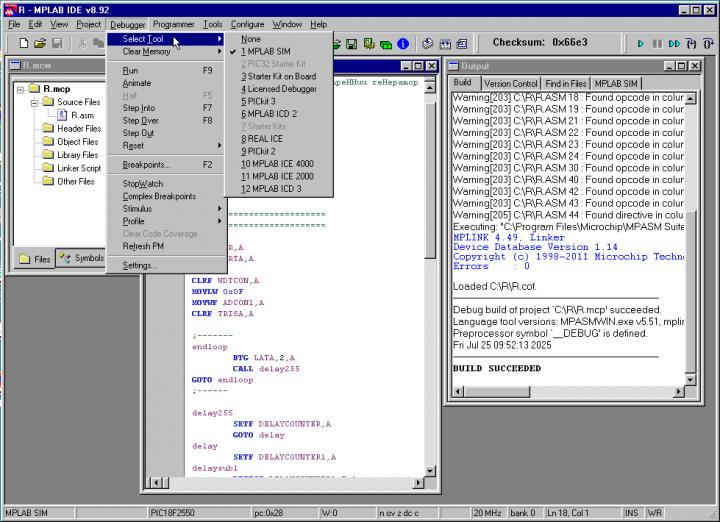Switch to the Symbols tab in project panel
Viewport: 720px width, 522px height.
82,258
